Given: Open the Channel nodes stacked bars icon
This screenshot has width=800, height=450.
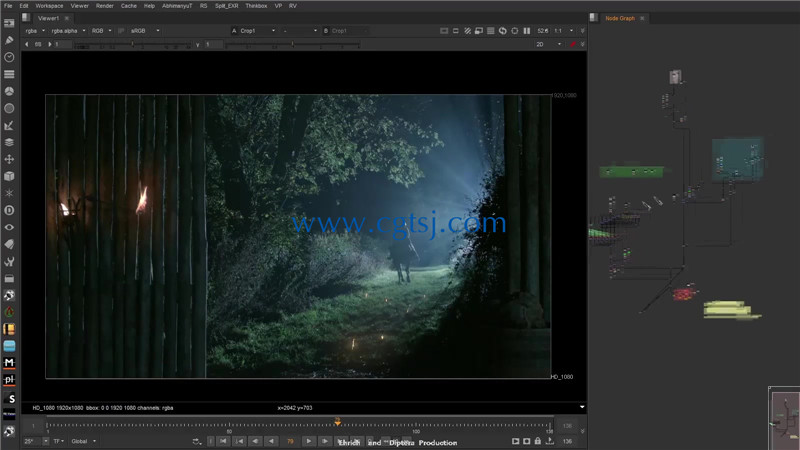Looking at the screenshot, I should tap(9, 74).
